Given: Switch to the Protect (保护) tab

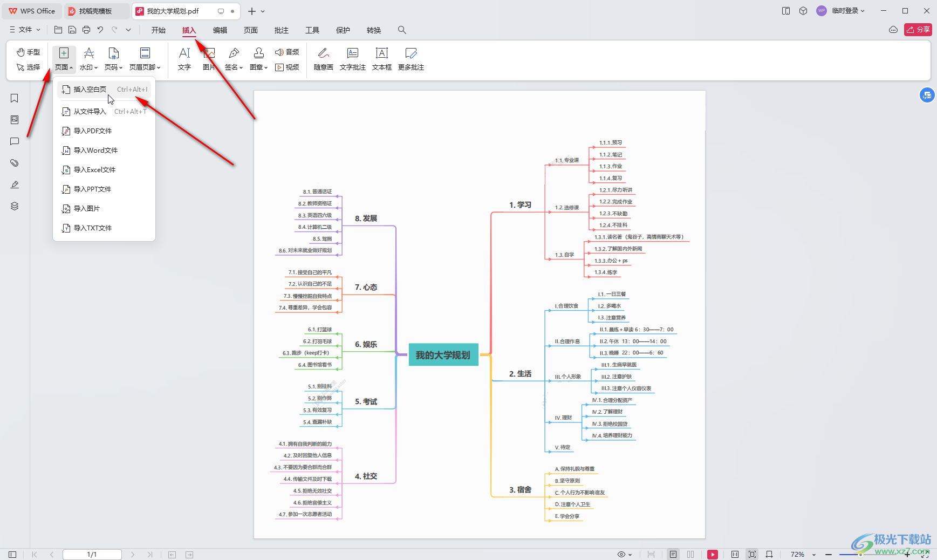Looking at the screenshot, I should (343, 30).
